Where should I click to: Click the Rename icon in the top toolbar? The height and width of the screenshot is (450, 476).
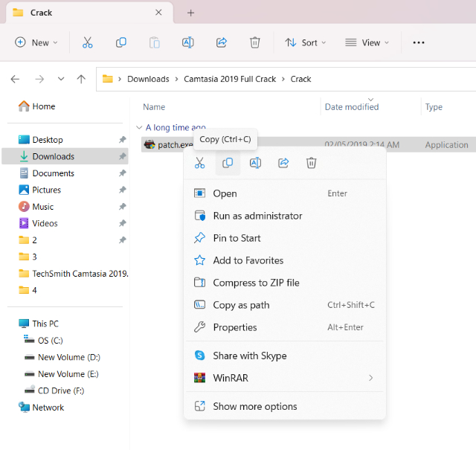click(x=188, y=42)
